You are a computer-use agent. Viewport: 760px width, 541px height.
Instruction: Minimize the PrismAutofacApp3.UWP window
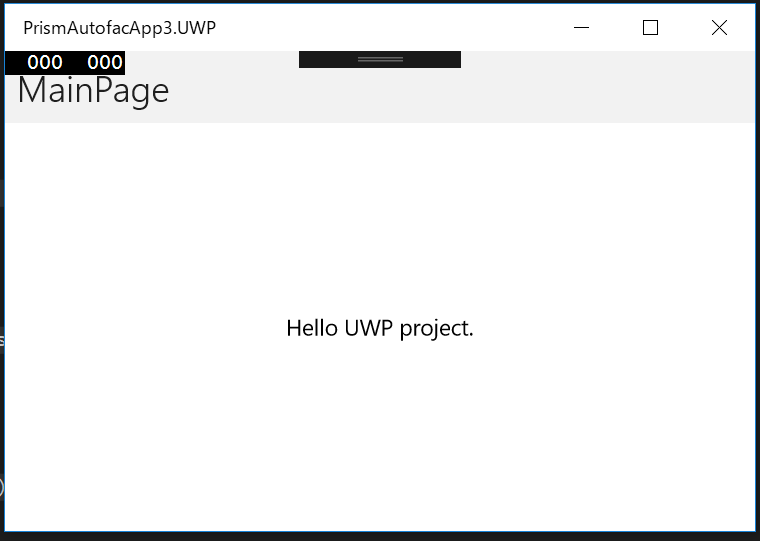tap(582, 28)
